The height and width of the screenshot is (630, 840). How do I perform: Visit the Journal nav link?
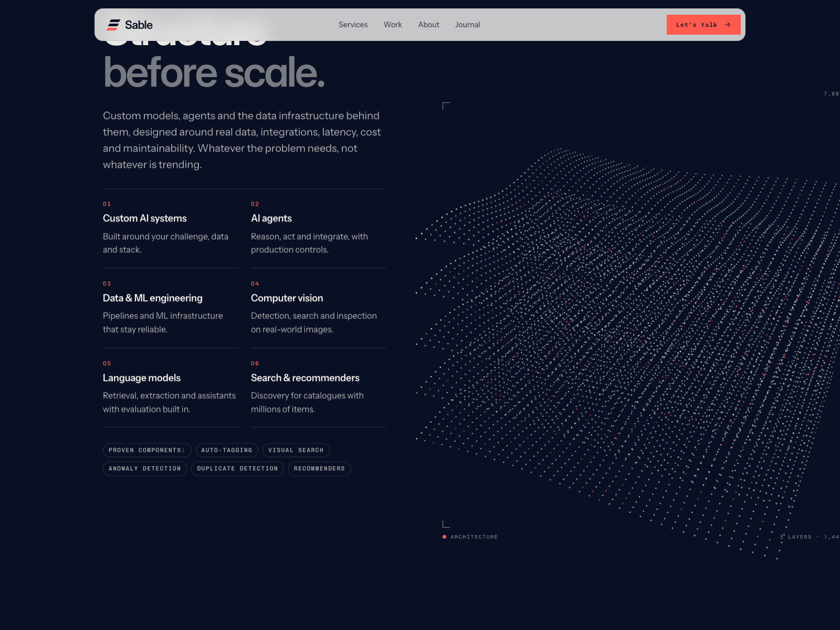[x=467, y=25]
